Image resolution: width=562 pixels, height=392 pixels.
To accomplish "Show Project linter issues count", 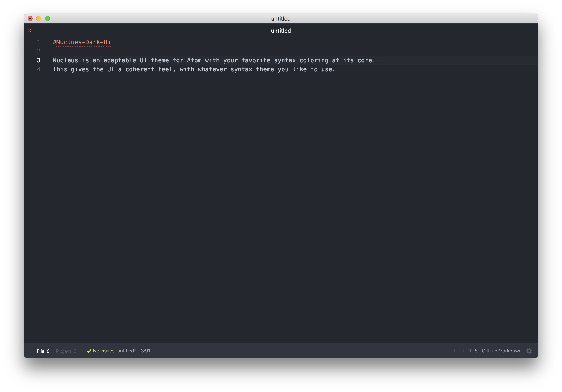I will click(66, 351).
